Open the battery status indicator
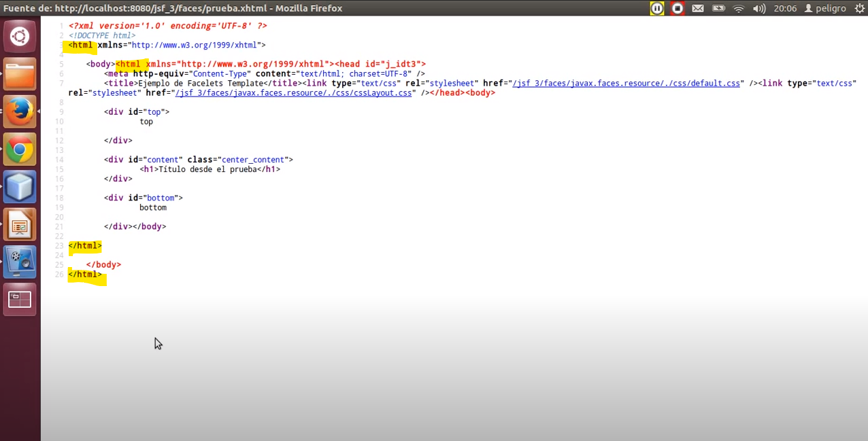This screenshot has height=441, width=868. pos(718,8)
